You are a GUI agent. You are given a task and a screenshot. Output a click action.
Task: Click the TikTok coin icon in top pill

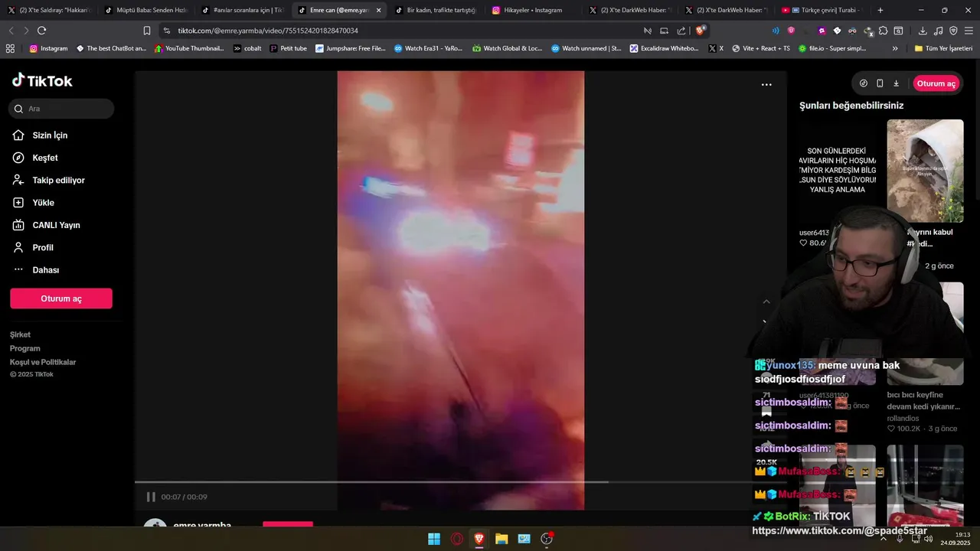864,83
